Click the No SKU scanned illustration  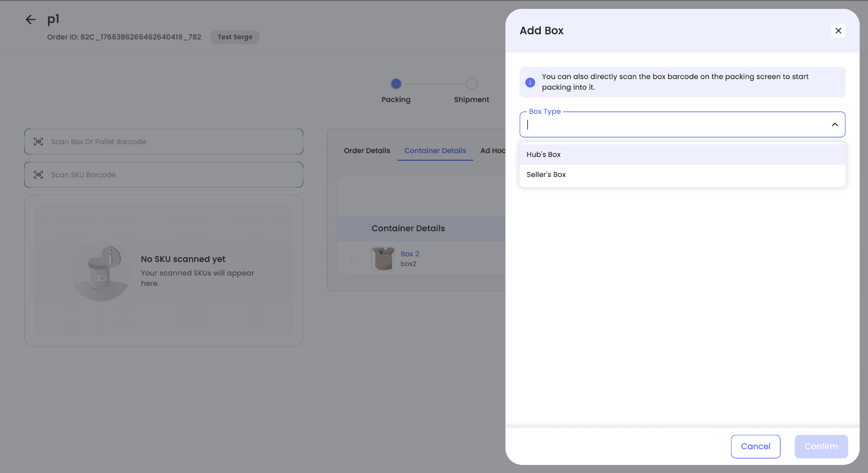click(101, 271)
